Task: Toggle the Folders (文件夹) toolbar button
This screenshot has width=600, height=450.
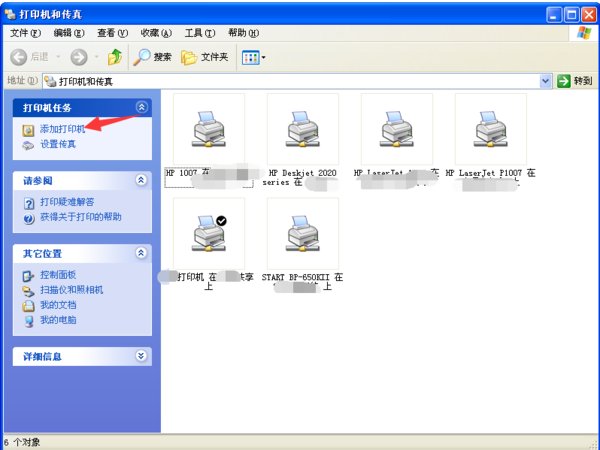Action: (x=205, y=57)
